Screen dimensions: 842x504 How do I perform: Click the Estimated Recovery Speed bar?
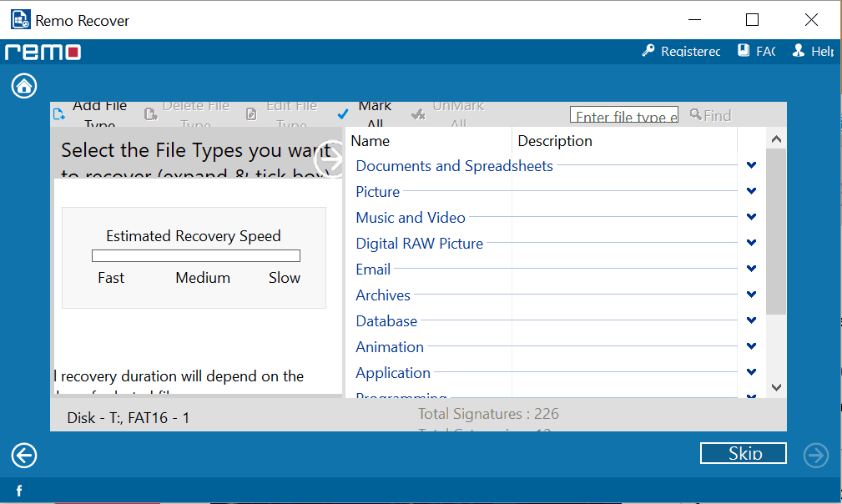click(x=196, y=255)
